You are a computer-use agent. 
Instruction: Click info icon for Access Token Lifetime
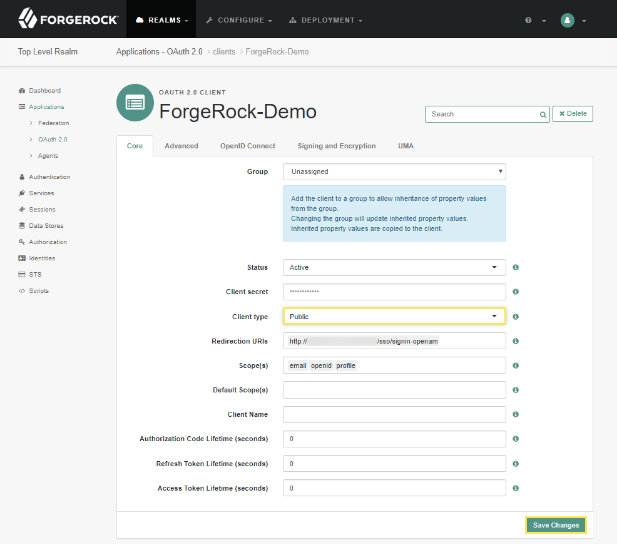[515, 488]
